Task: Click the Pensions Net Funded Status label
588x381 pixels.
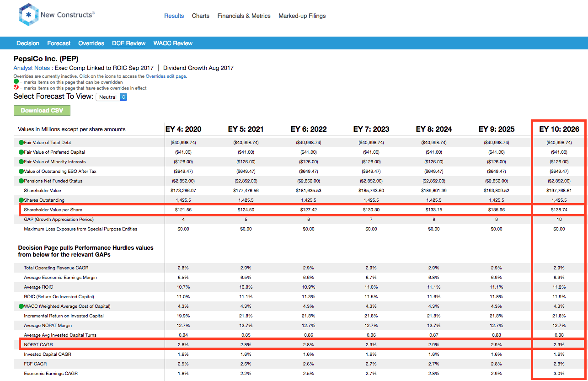Action: tap(53, 181)
